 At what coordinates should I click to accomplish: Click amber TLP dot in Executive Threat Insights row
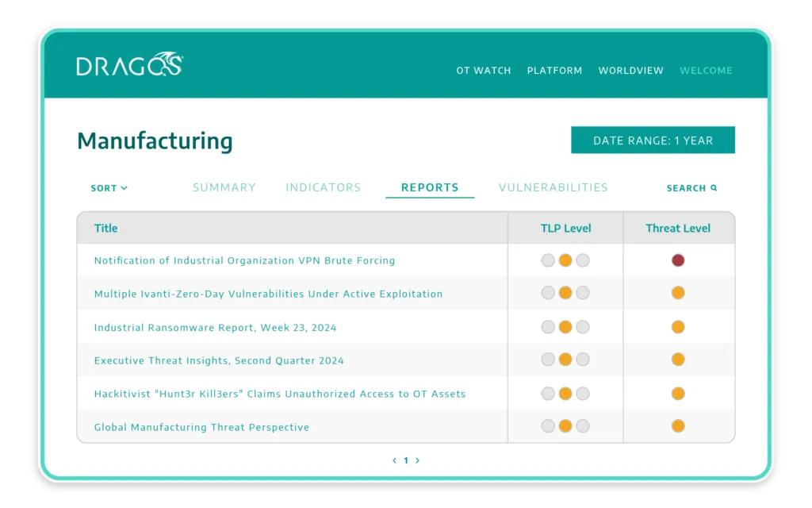point(565,360)
